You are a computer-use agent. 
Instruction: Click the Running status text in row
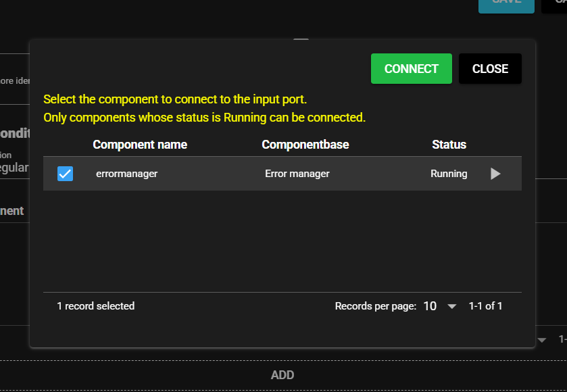pyautogui.click(x=449, y=174)
